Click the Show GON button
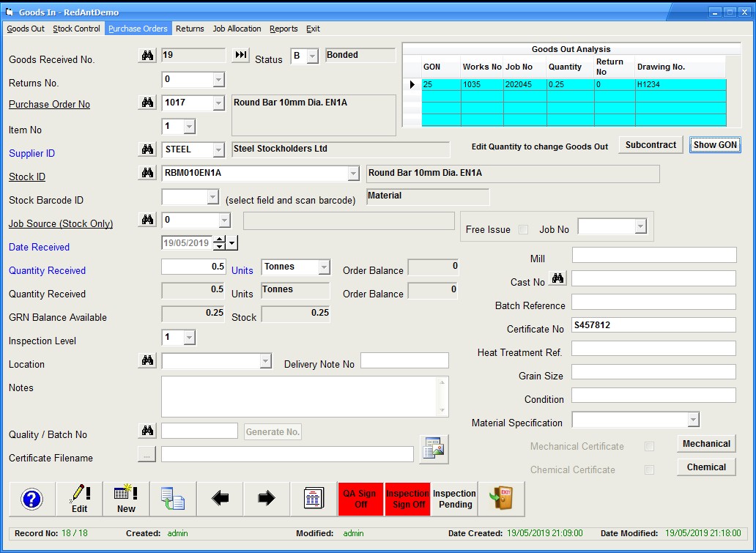Screen dimensions: 756x553 pyautogui.click(x=715, y=145)
